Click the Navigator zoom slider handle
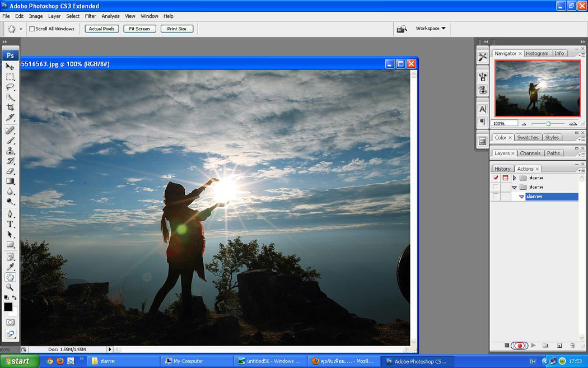Image resolution: width=588 pixels, height=368 pixels. pyautogui.click(x=548, y=124)
